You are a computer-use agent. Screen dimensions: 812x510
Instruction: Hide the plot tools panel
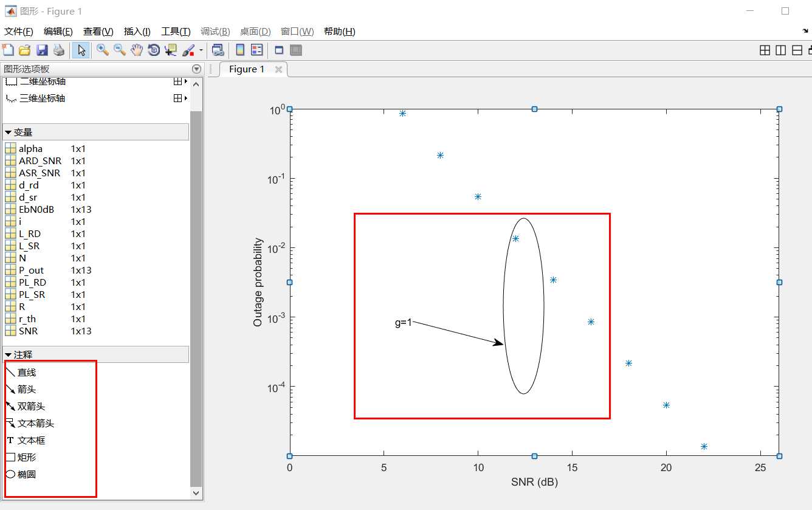coord(280,50)
